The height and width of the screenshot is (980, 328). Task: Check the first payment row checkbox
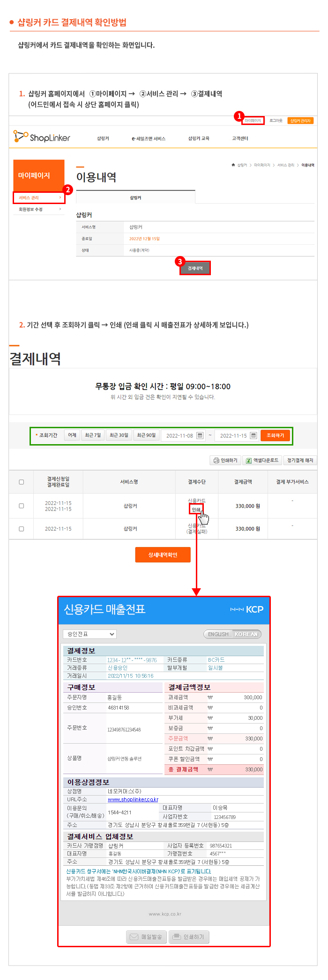[x=21, y=506]
